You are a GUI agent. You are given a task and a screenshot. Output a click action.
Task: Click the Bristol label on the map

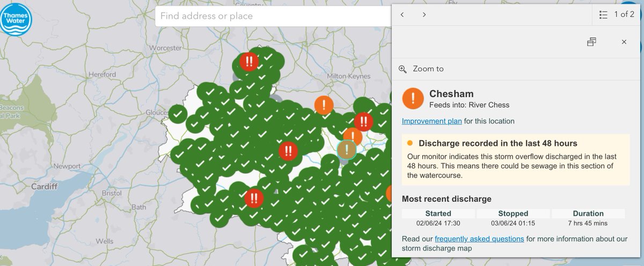click(x=111, y=193)
